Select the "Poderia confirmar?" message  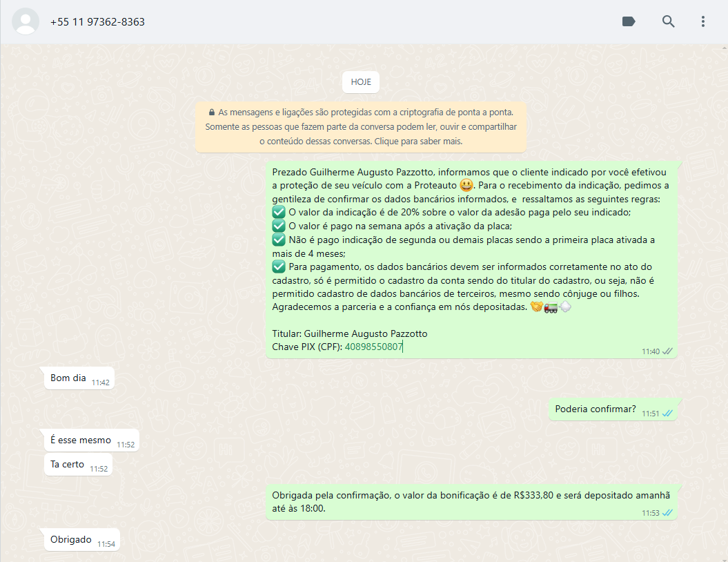(595, 409)
